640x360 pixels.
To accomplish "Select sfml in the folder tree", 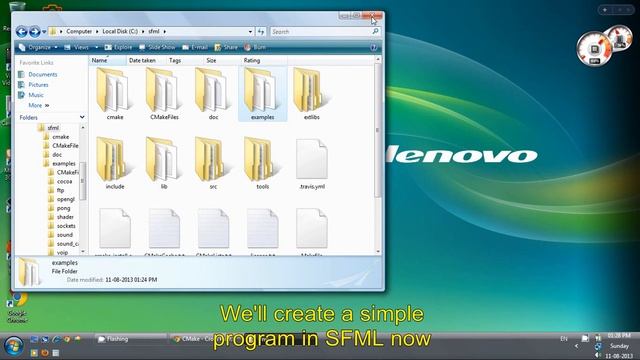I will click(x=53, y=128).
